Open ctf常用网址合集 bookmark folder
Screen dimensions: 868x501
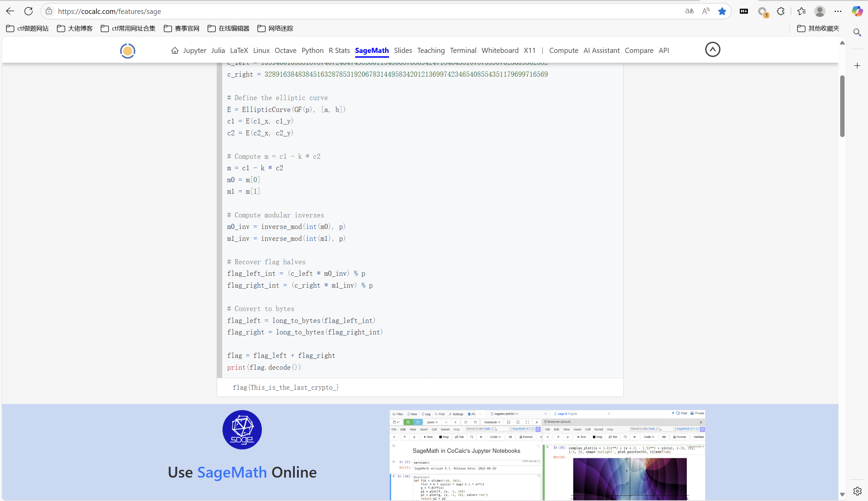(x=128, y=28)
